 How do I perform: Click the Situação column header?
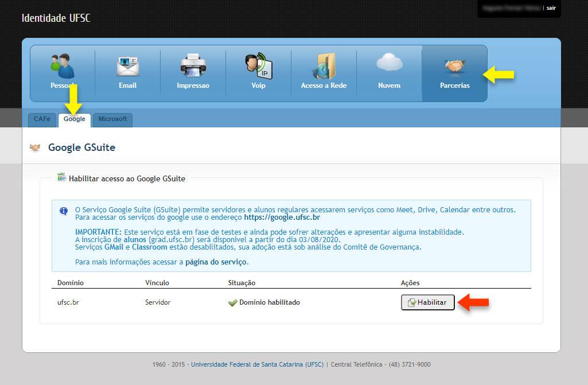(x=242, y=283)
